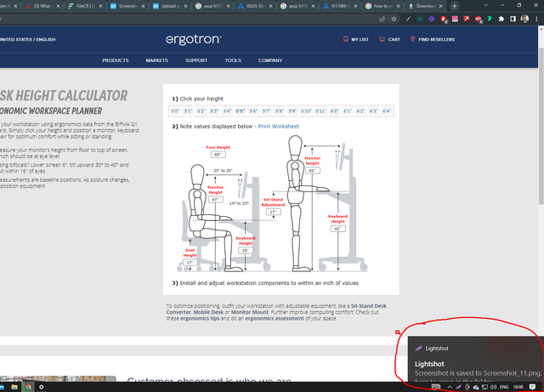Screen dimensions: 544x392
Task: Open the PRODUCTS menu
Action: click(x=116, y=60)
